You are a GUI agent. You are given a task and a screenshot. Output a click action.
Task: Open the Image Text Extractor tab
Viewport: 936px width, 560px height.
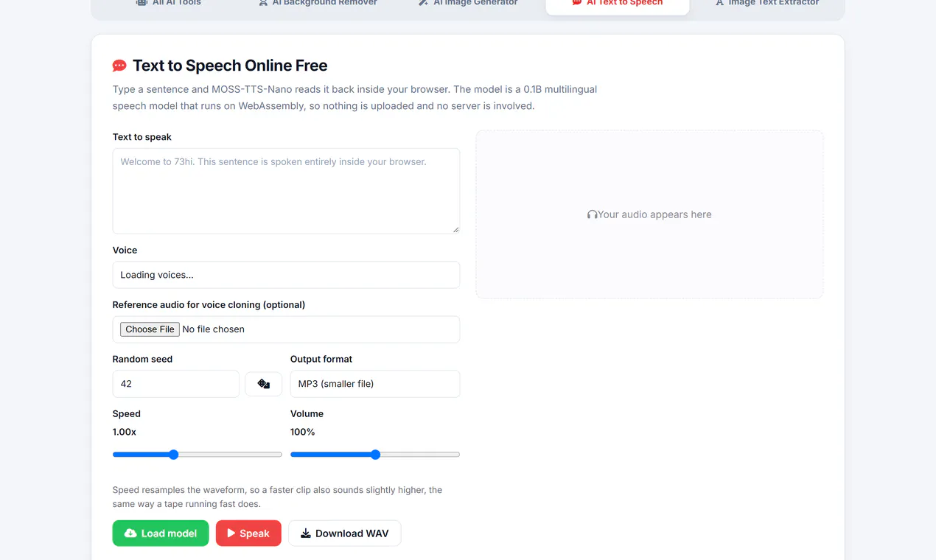767,3
